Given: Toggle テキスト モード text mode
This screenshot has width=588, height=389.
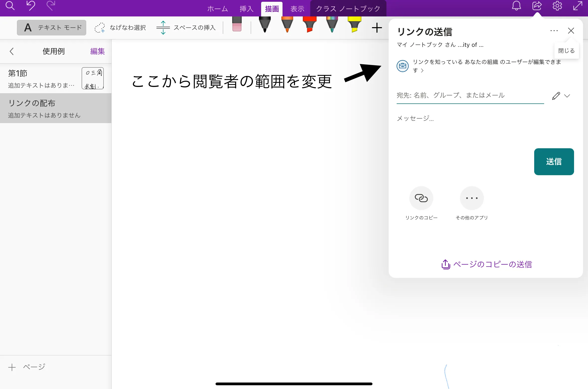Looking at the screenshot, I should (x=52, y=28).
